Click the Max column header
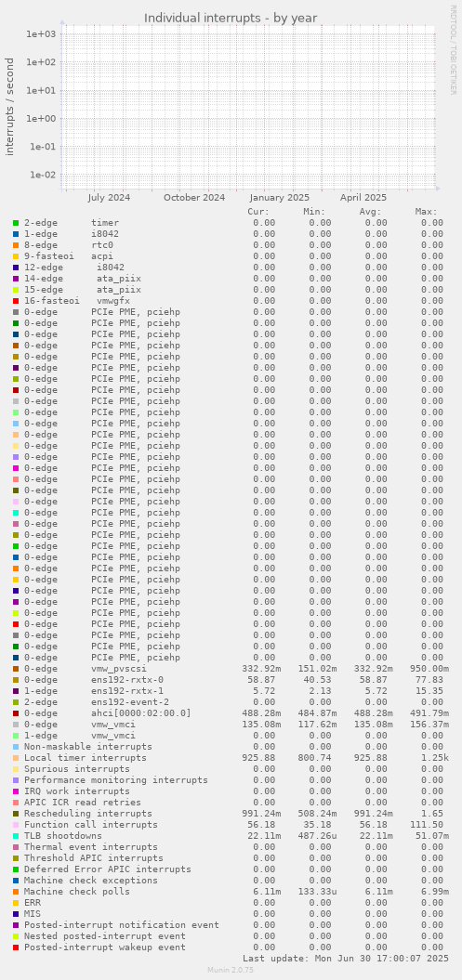Viewport: 462px width, 980px height. coord(427,212)
